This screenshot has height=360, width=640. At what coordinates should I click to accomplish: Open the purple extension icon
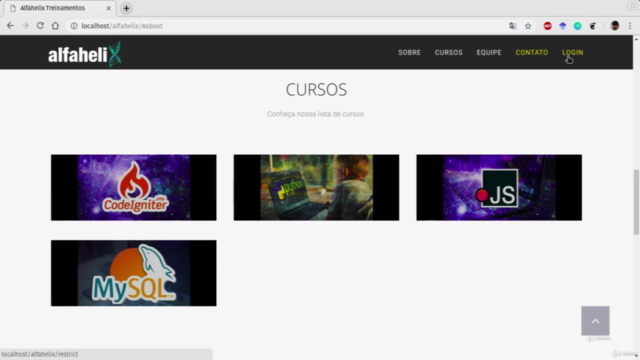click(562, 26)
